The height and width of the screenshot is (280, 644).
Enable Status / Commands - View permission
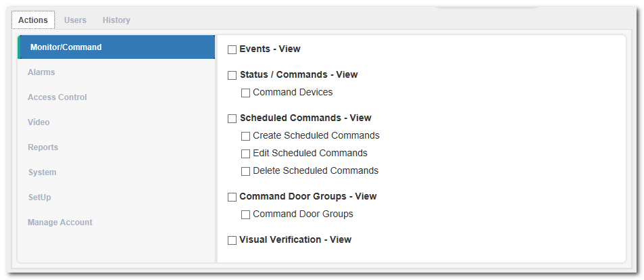click(x=232, y=75)
